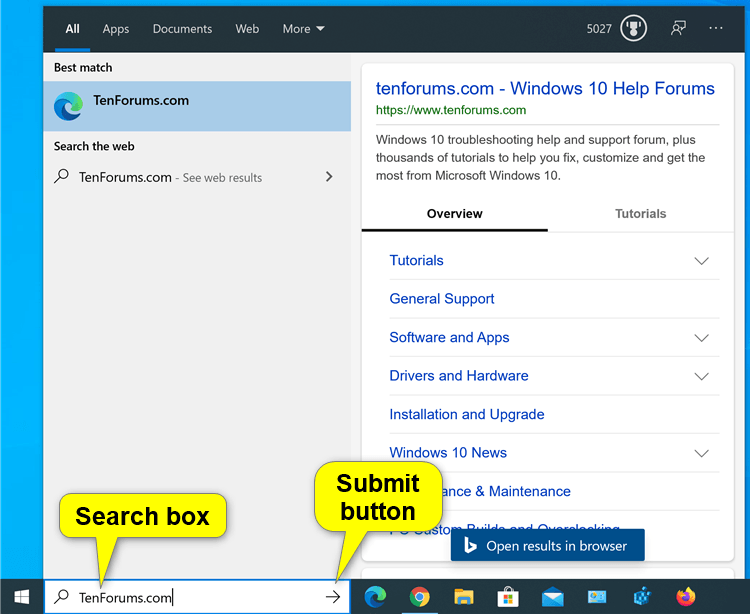Open tenforums.com Windows 10 Help Forums title
Screen dimensions: 750x614
pos(545,88)
